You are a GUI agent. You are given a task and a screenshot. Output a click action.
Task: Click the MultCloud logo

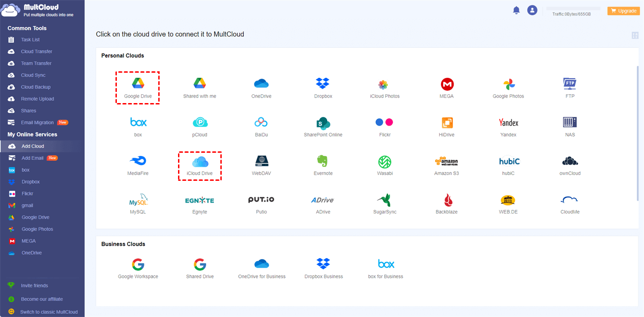click(38, 10)
